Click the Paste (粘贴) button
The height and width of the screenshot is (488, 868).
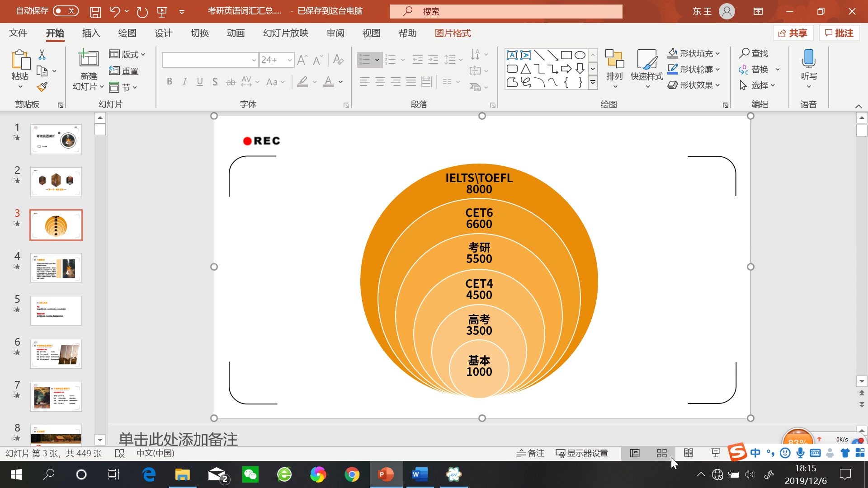point(20,69)
